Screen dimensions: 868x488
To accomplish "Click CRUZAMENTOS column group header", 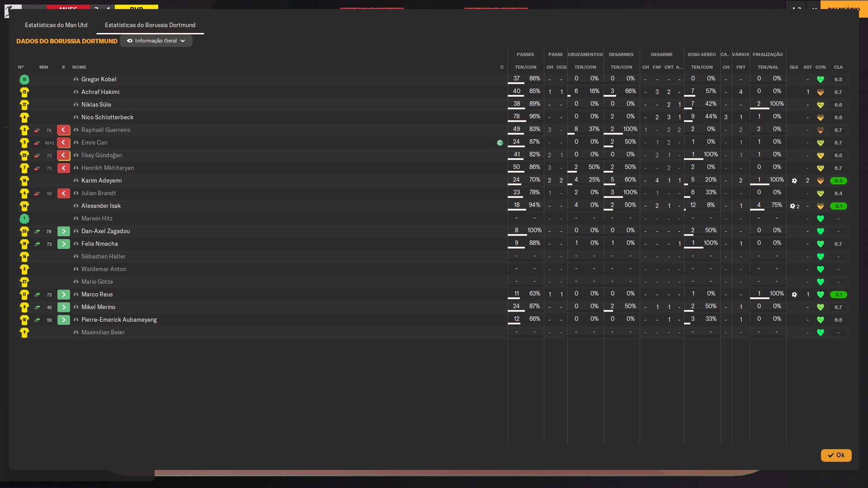I will (585, 54).
